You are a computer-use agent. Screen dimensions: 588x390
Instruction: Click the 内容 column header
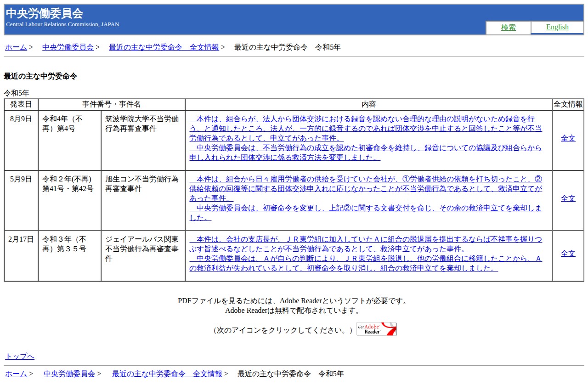point(369,104)
